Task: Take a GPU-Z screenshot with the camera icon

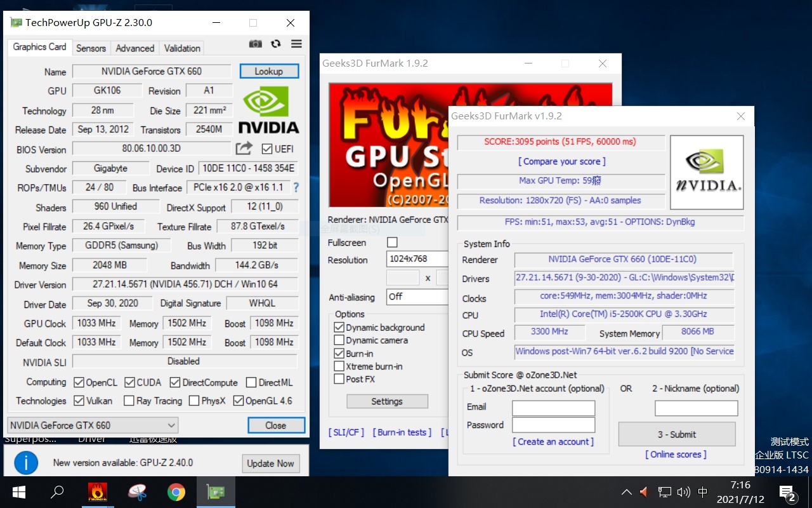Action: click(x=256, y=44)
